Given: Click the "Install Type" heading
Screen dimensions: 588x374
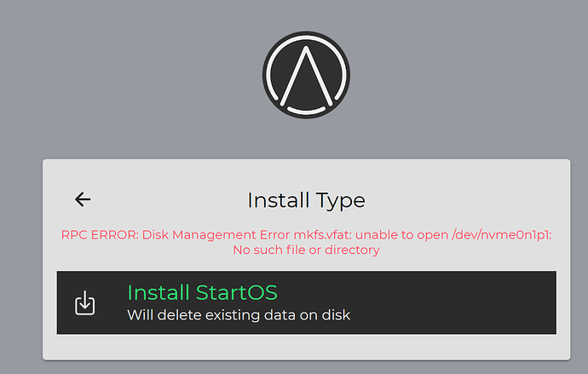Looking at the screenshot, I should 307,200.
